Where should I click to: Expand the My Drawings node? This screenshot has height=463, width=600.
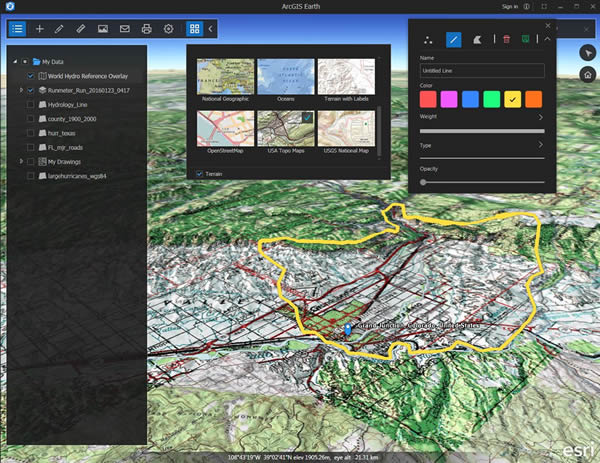click(x=21, y=161)
